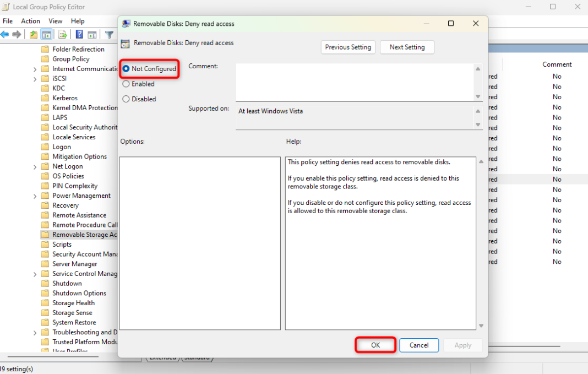The height and width of the screenshot is (374, 588).
Task: Select the Up One Level folder icon
Action: point(34,34)
